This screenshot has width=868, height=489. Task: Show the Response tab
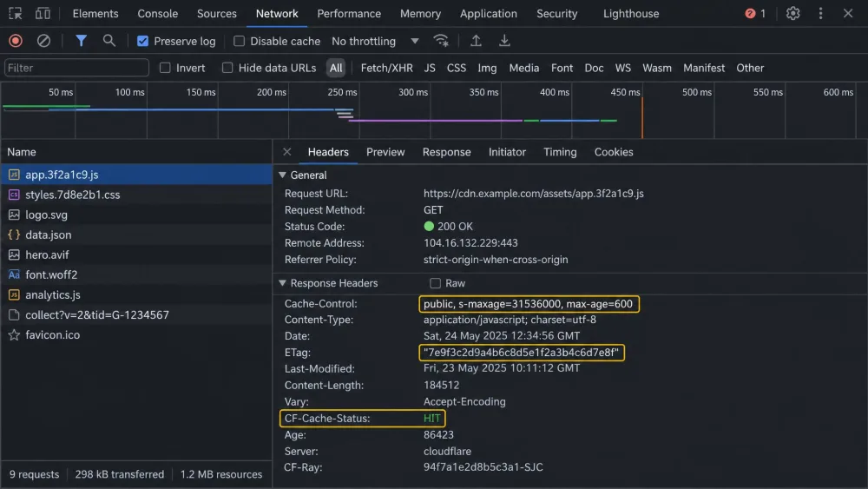tap(447, 152)
